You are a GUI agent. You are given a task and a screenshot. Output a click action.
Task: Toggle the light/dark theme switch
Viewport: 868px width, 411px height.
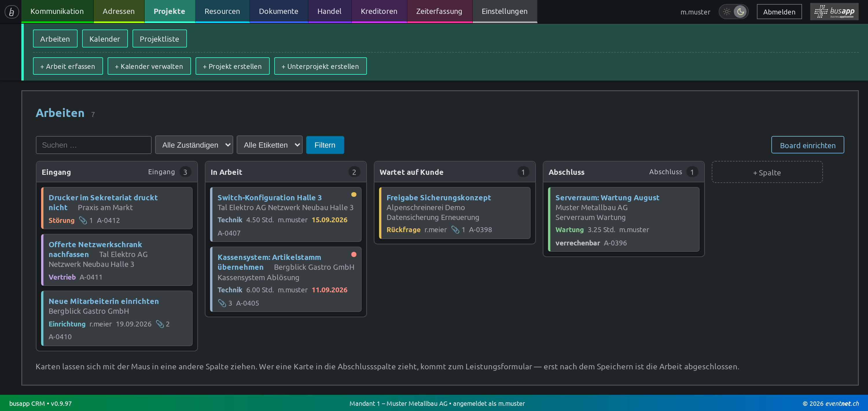[x=733, y=12]
